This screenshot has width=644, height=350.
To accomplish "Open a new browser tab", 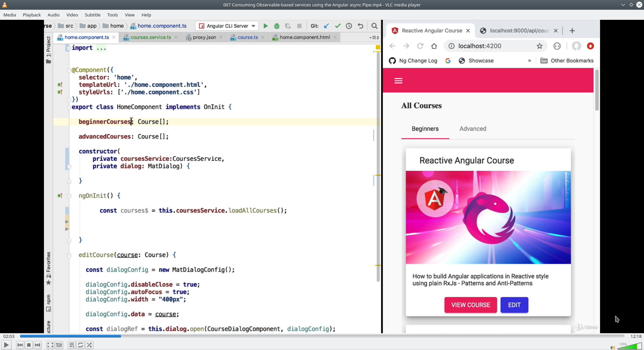I will click(572, 31).
